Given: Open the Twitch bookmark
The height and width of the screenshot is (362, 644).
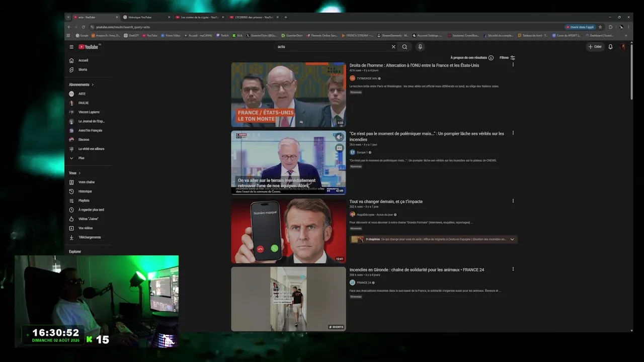Looking at the screenshot, I should point(222,36).
